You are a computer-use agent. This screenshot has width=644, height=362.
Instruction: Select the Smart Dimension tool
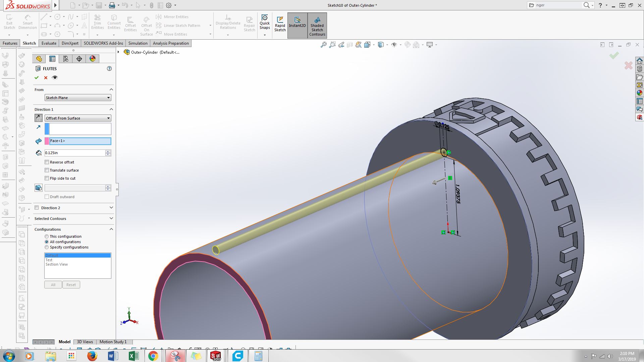[x=28, y=22]
